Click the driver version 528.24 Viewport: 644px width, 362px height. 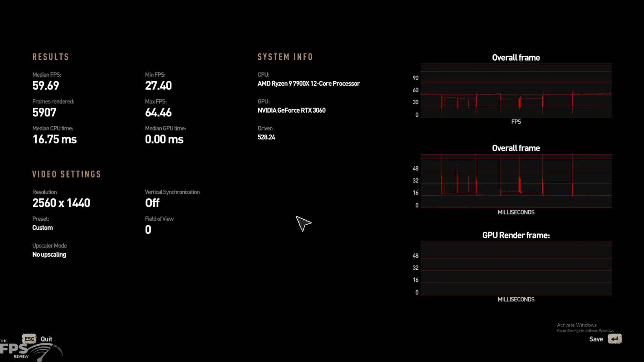click(x=266, y=137)
